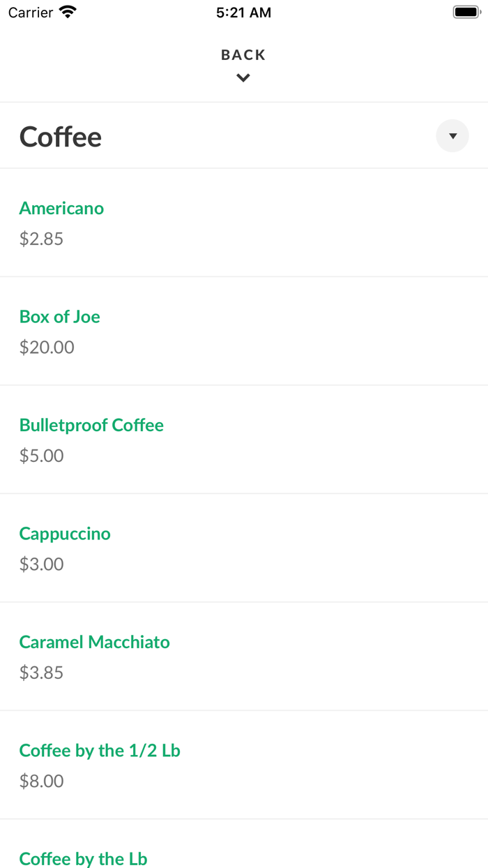The height and width of the screenshot is (868, 488).
Task: Tap the $5.00 Bulletproof Coffee price
Action: coord(41,456)
